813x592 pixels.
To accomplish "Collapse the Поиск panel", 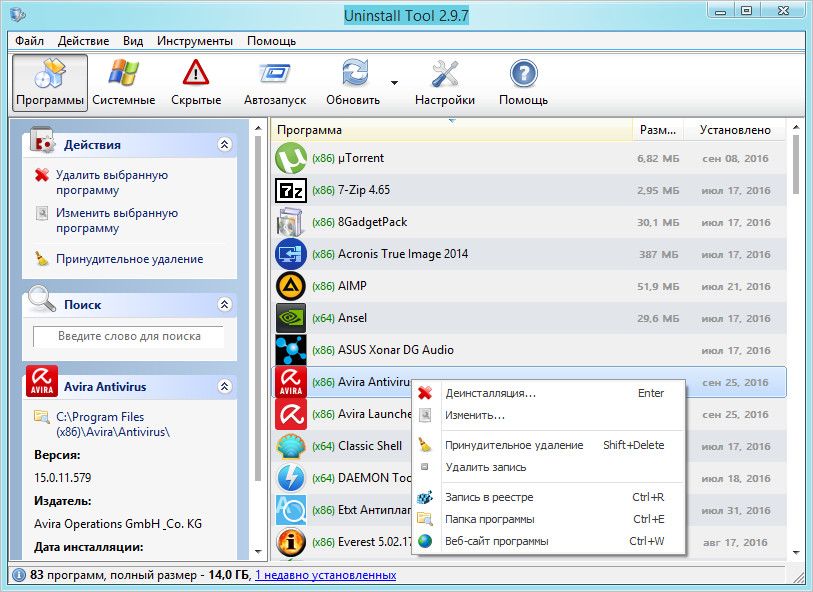I will click(x=225, y=304).
